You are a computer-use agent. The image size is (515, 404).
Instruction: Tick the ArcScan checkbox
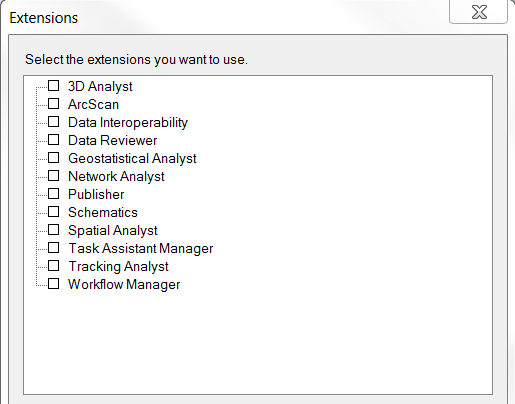[x=54, y=104]
